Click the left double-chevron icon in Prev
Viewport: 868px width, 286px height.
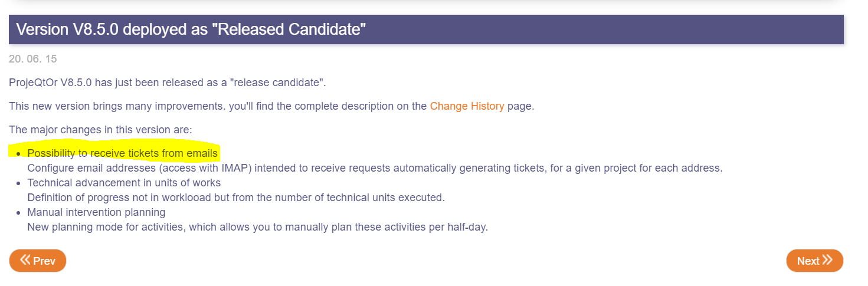(25, 260)
